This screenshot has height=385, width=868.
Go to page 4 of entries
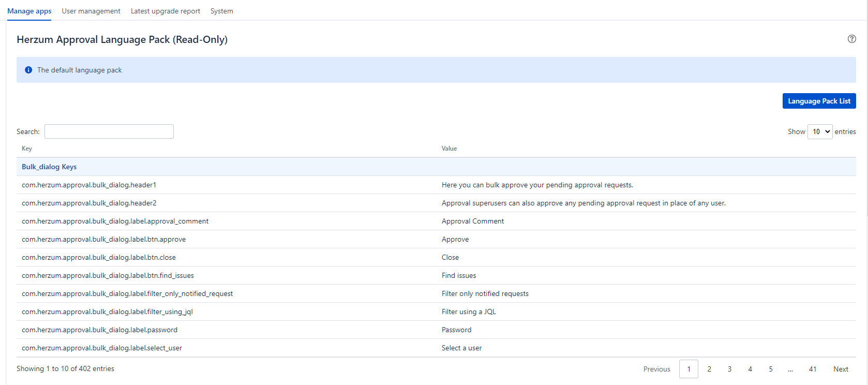[750, 369]
